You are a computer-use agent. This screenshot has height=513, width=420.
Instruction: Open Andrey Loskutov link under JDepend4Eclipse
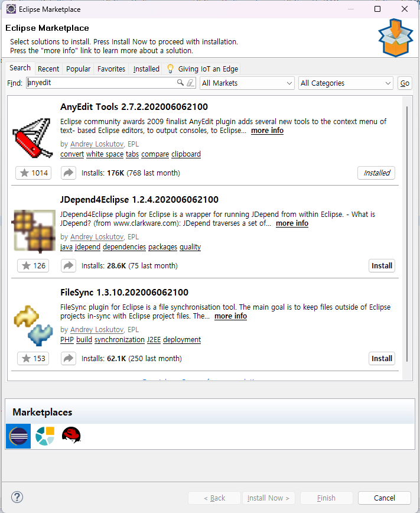coord(97,237)
